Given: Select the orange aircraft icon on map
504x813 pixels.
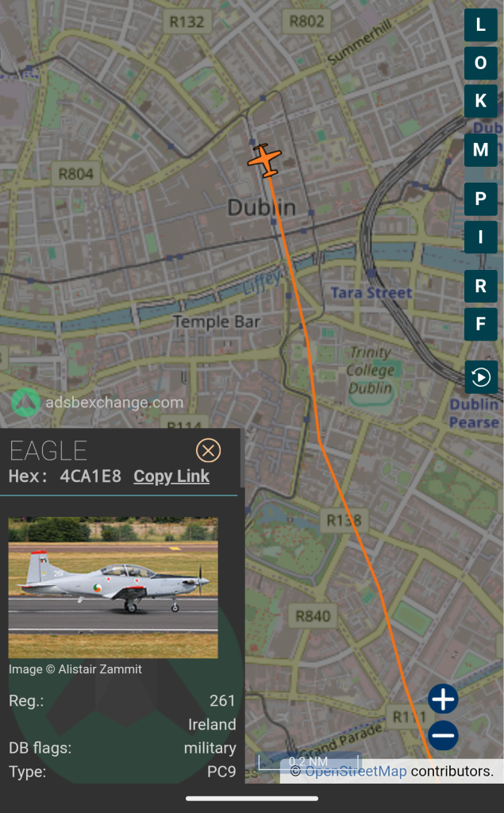Looking at the screenshot, I should coord(265,160).
